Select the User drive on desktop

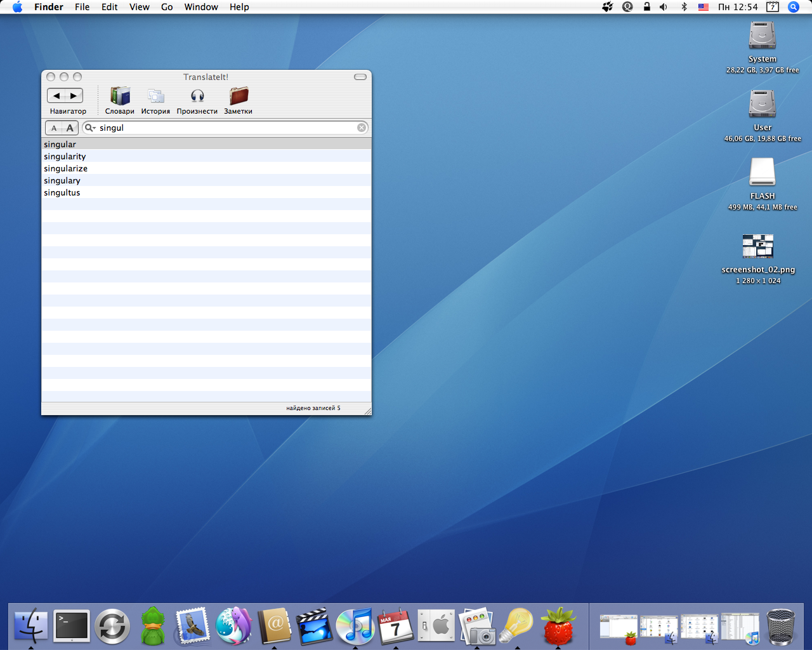tap(762, 103)
